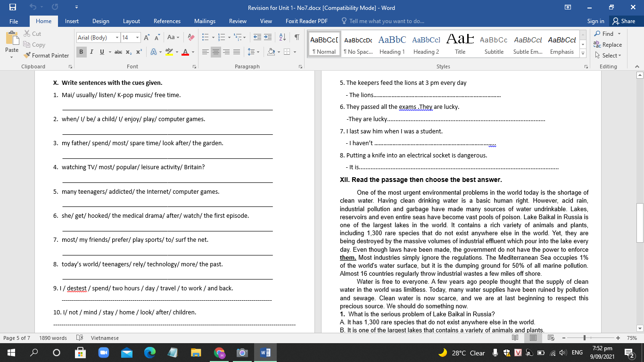
Task: Open Microsoft Edge from the taskbar
Action: click(x=149, y=353)
